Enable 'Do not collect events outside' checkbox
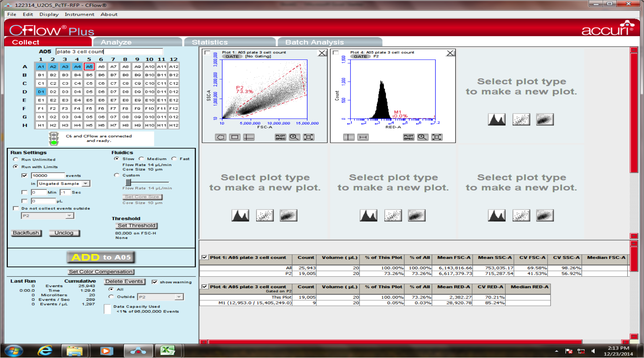644x358 pixels. click(16, 208)
